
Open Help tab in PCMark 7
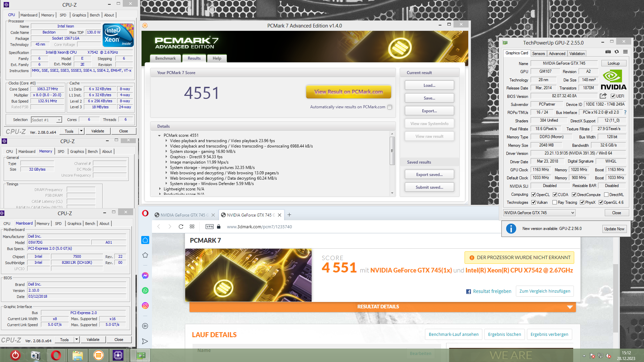tap(217, 58)
